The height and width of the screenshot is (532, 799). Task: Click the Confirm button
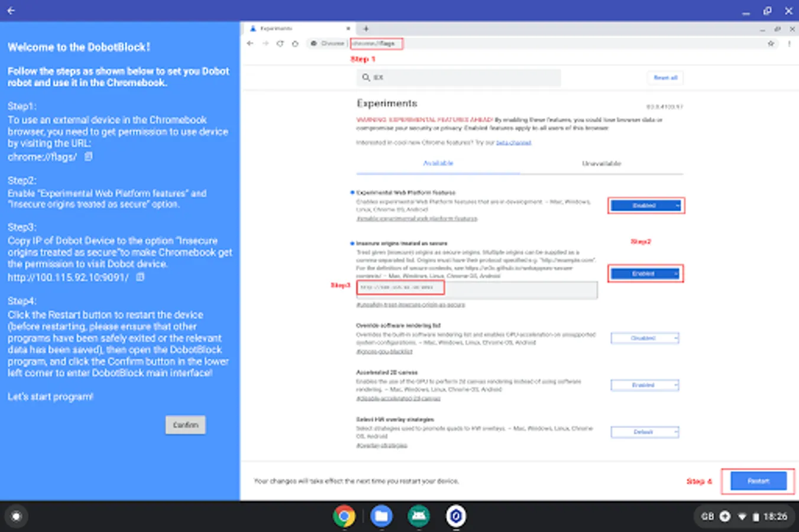186,425
